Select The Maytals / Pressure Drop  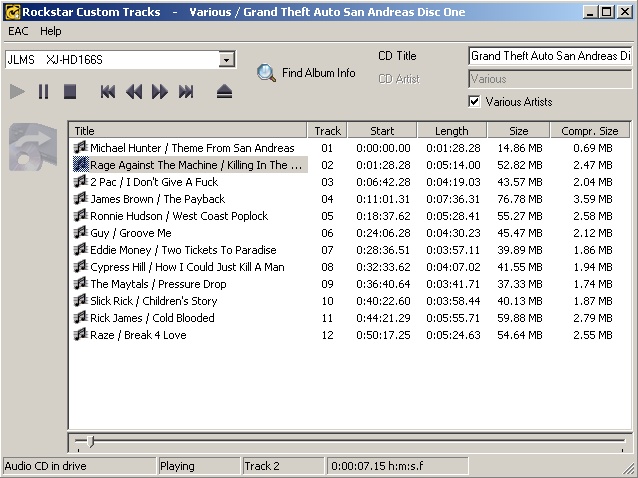click(x=158, y=284)
